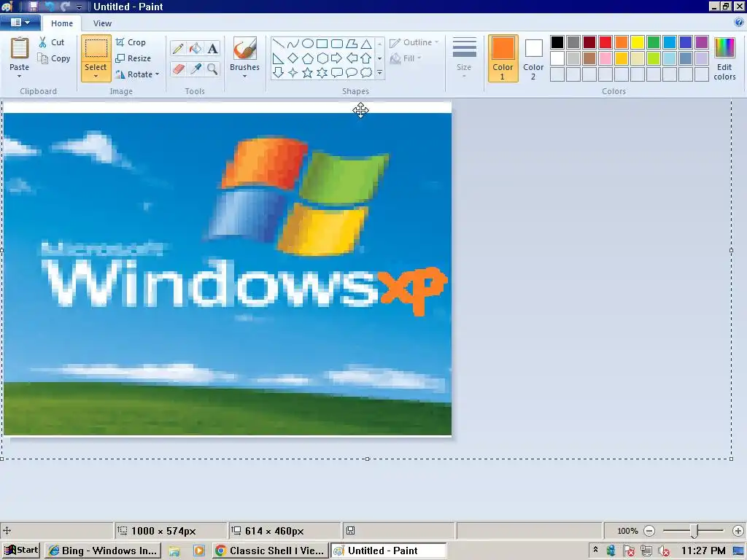747x560 pixels.
Task: Pick the black color swatch
Action: [x=557, y=42]
